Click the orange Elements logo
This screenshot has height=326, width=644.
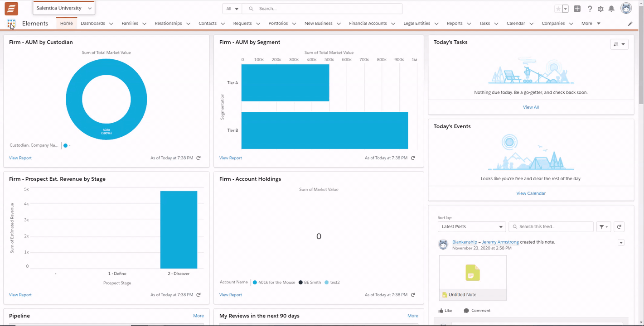[x=11, y=8]
